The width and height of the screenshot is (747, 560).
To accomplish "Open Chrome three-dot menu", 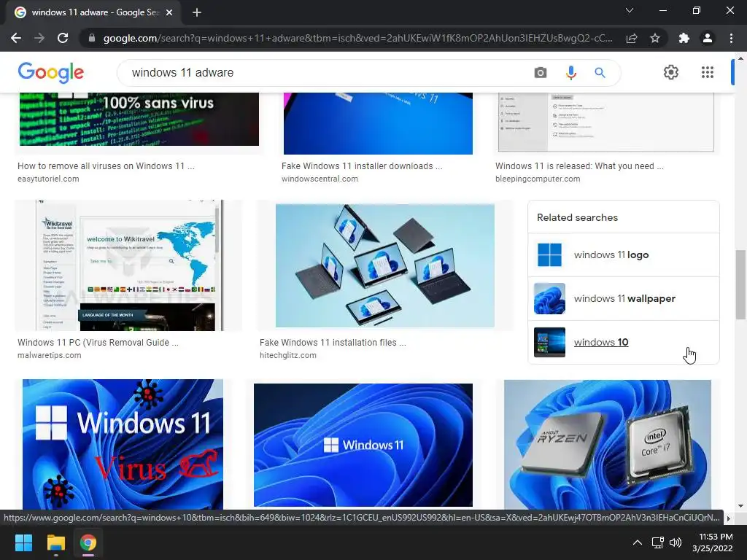I will point(731,38).
